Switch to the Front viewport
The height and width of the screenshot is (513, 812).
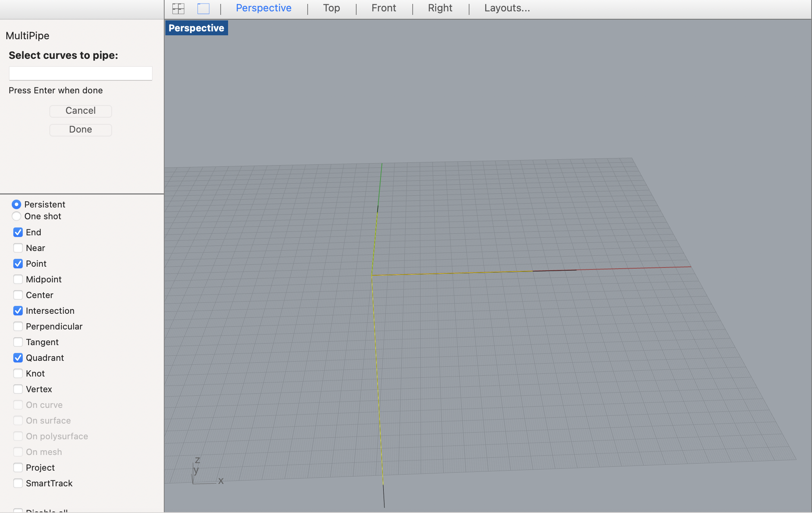click(x=383, y=8)
